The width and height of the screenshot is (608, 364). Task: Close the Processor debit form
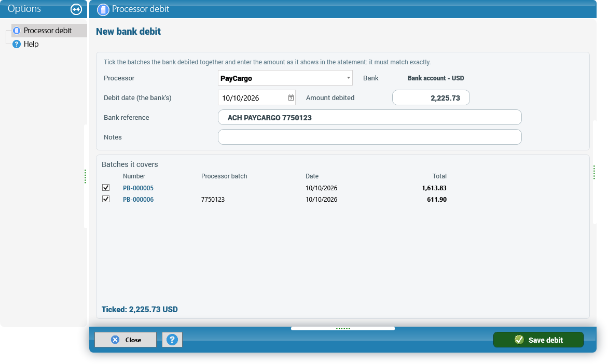[x=126, y=340]
